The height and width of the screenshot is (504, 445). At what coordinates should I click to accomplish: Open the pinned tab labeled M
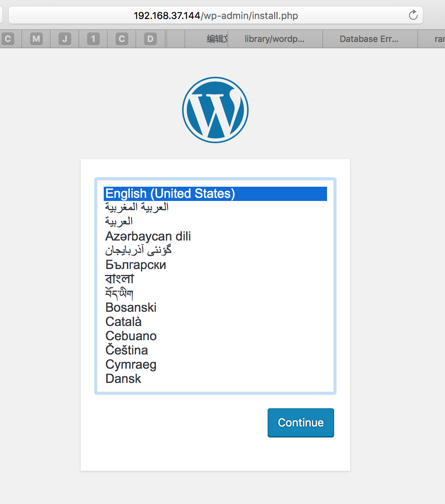click(36, 39)
